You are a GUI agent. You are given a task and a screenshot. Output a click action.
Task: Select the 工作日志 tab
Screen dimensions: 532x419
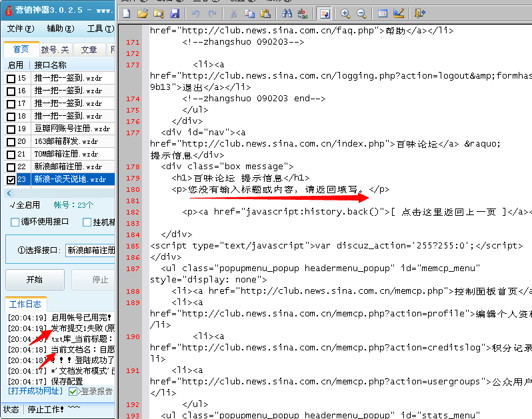pos(25,304)
